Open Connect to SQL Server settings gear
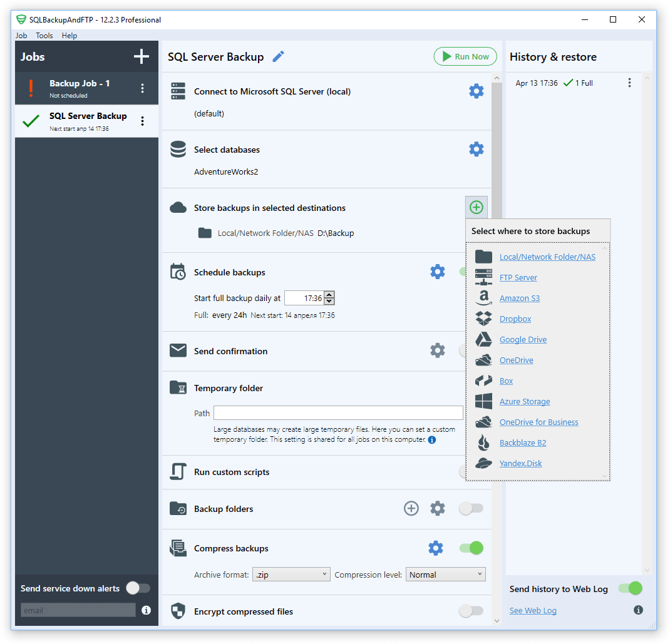The width and height of the screenshot is (670, 644). pos(476,91)
